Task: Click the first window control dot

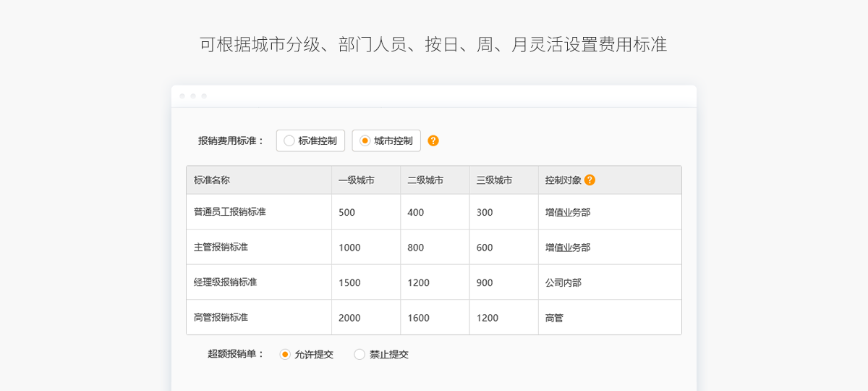Action: (182, 96)
